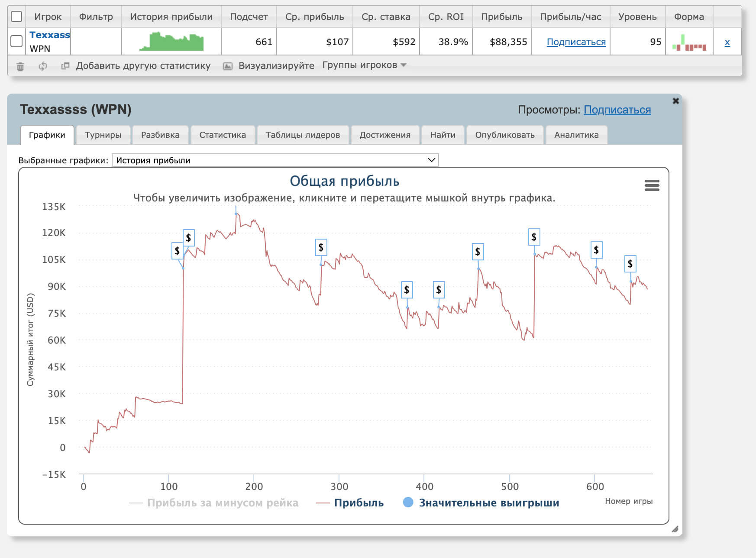Viewport: 756px width, 558px height.
Task: Click the dollar marker near game 280
Action: [x=321, y=247]
